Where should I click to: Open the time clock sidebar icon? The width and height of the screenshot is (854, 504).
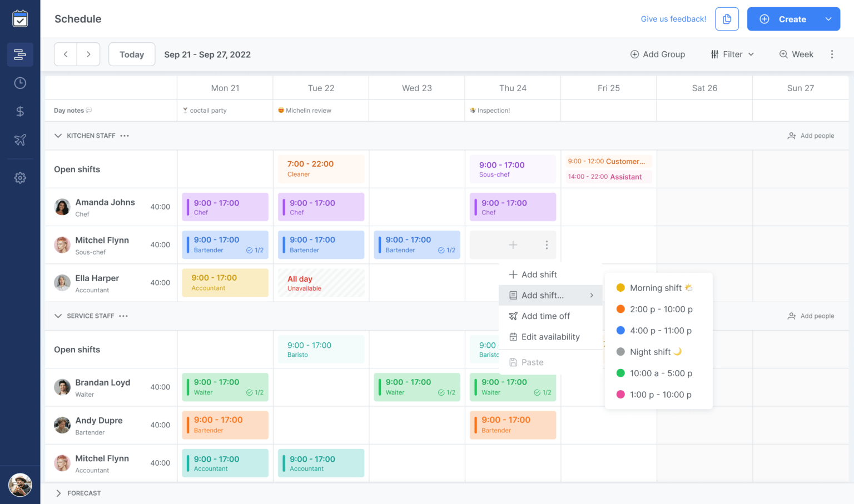(20, 83)
